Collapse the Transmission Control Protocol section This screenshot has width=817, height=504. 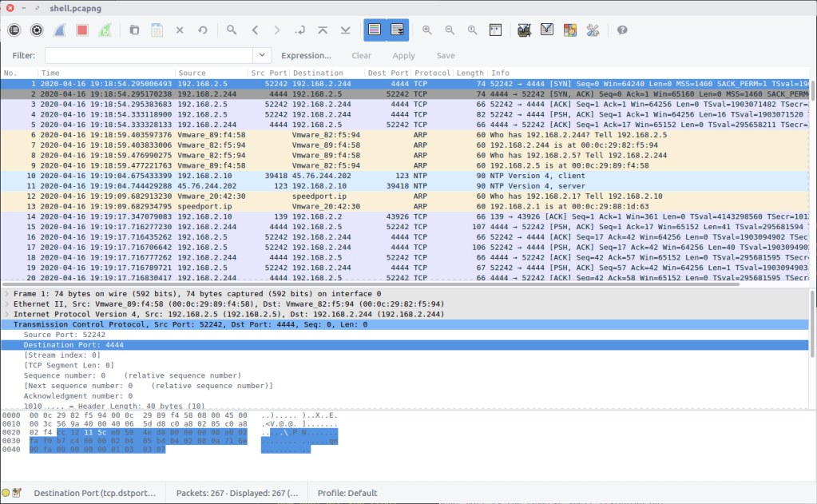pos(7,324)
